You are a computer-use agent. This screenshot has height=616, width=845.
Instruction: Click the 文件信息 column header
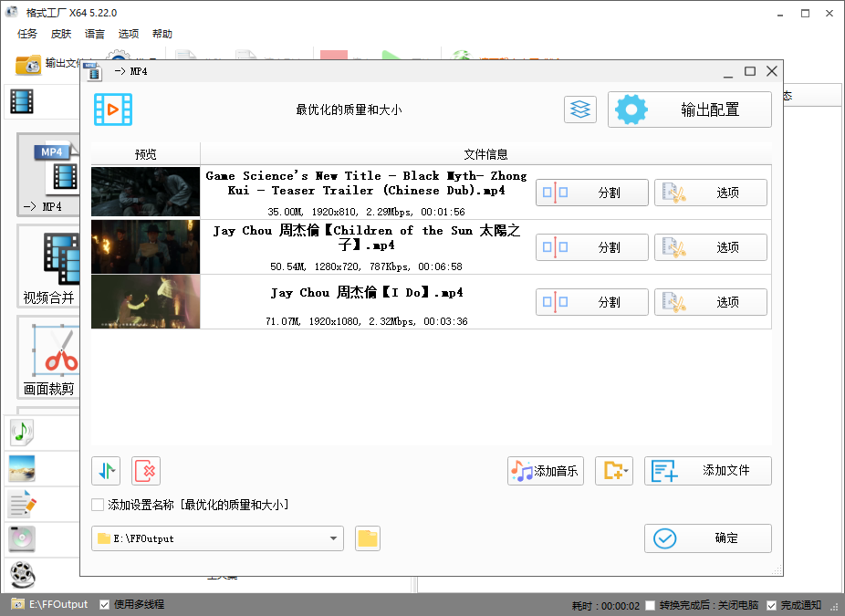[485, 154]
